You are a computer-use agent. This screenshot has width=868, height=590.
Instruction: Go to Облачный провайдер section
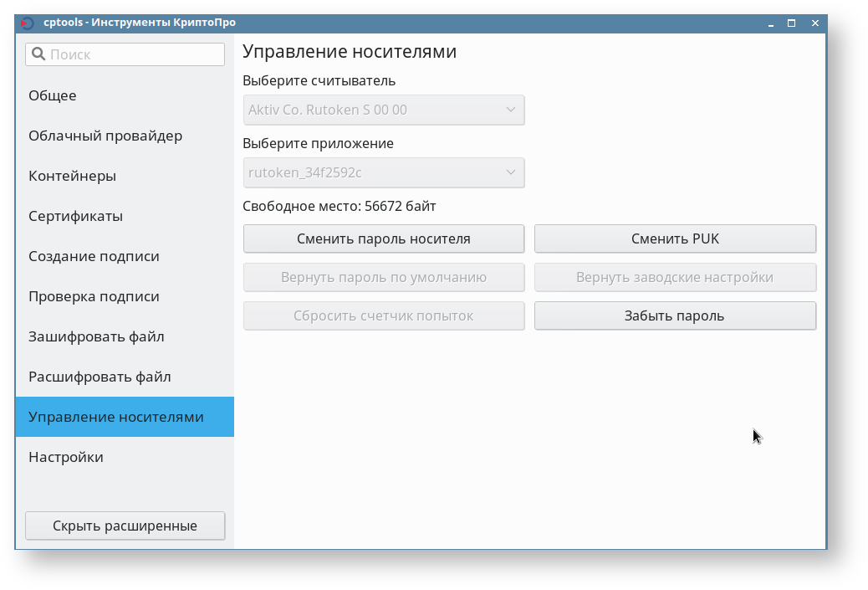pos(105,136)
